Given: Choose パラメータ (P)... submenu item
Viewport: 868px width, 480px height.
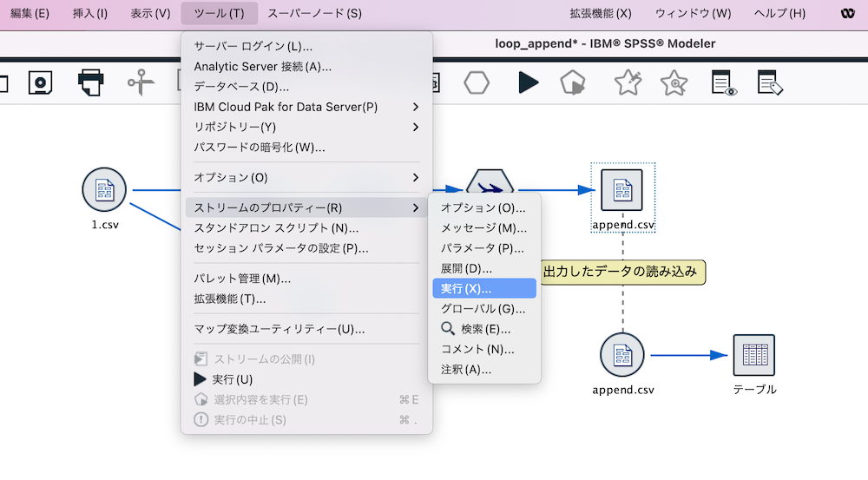Looking at the screenshot, I should click(x=484, y=248).
